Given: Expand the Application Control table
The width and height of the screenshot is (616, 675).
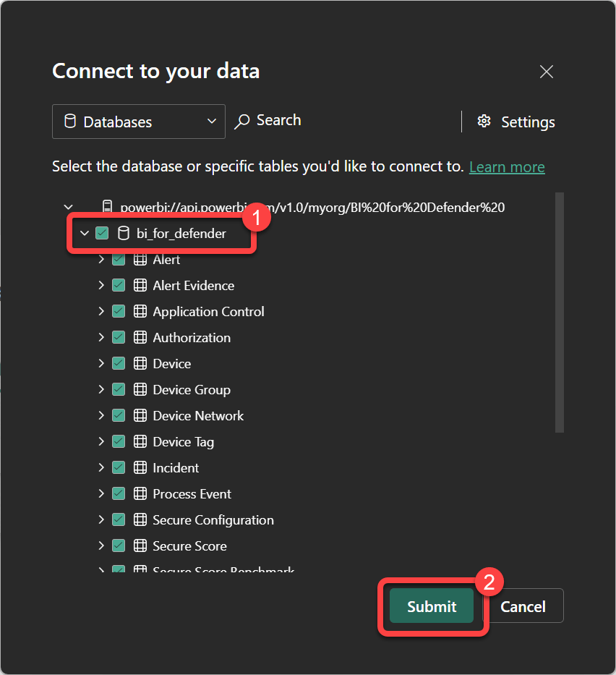Looking at the screenshot, I should coord(101,311).
